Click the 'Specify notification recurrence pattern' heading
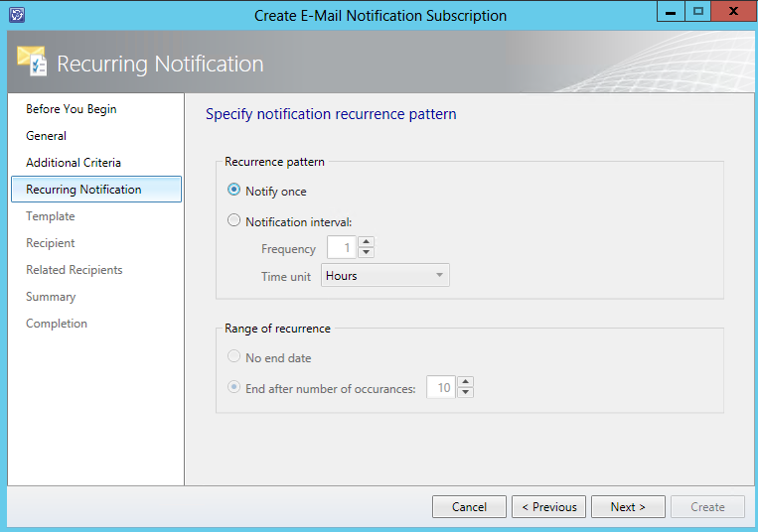The height and width of the screenshot is (532, 758). click(331, 114)
